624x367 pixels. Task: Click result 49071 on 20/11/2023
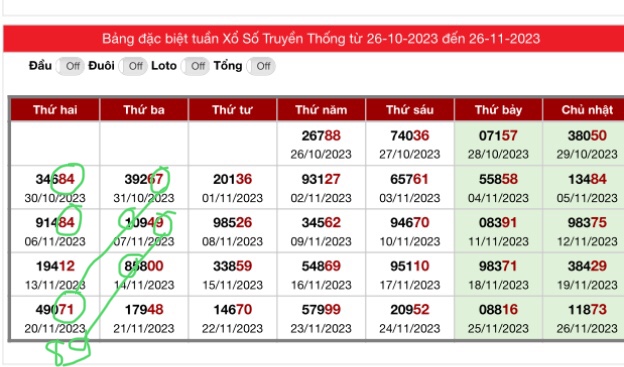55,318
